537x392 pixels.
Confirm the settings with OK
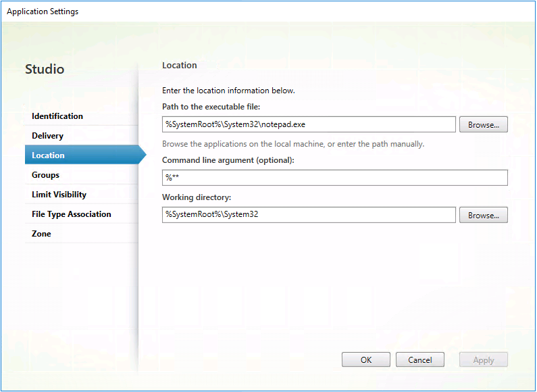click(365, 360)
